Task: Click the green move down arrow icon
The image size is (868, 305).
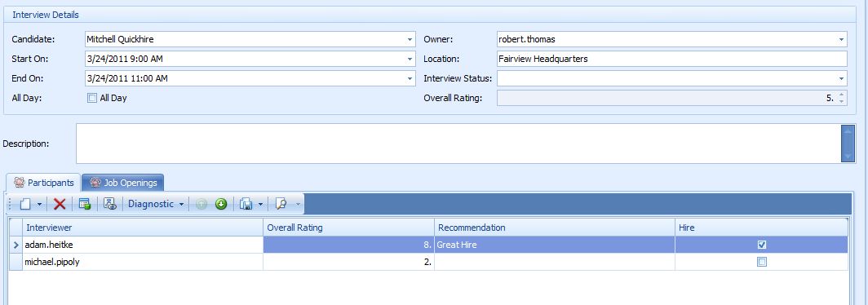Action: click(x=221, y=204)
